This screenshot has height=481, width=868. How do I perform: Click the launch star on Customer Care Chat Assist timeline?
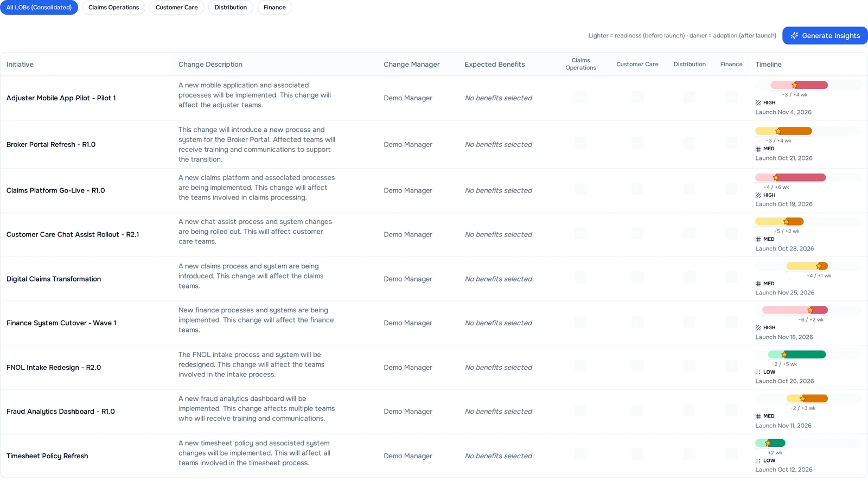click(786, 222)
